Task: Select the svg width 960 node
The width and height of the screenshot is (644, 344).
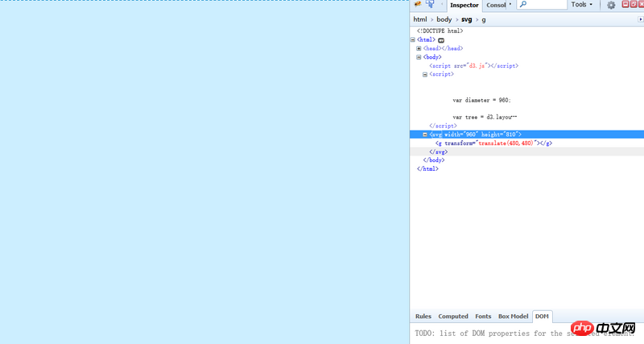Action: [475, 135]
